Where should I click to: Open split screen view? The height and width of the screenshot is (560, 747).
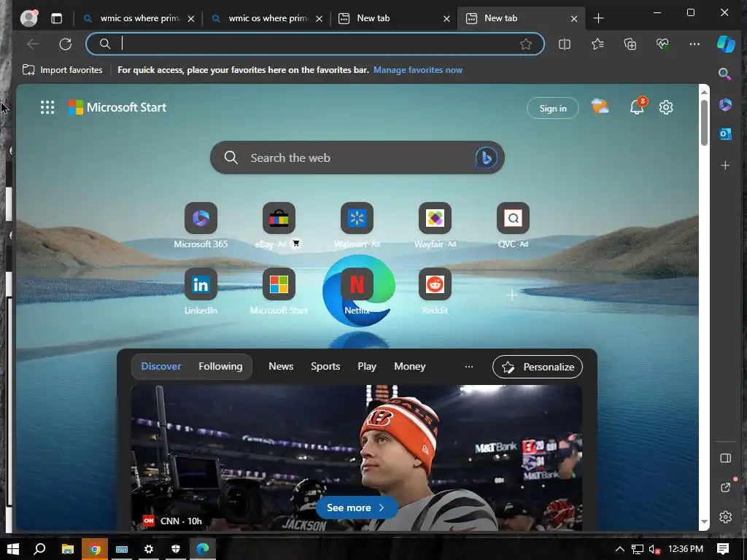(565, 44)
